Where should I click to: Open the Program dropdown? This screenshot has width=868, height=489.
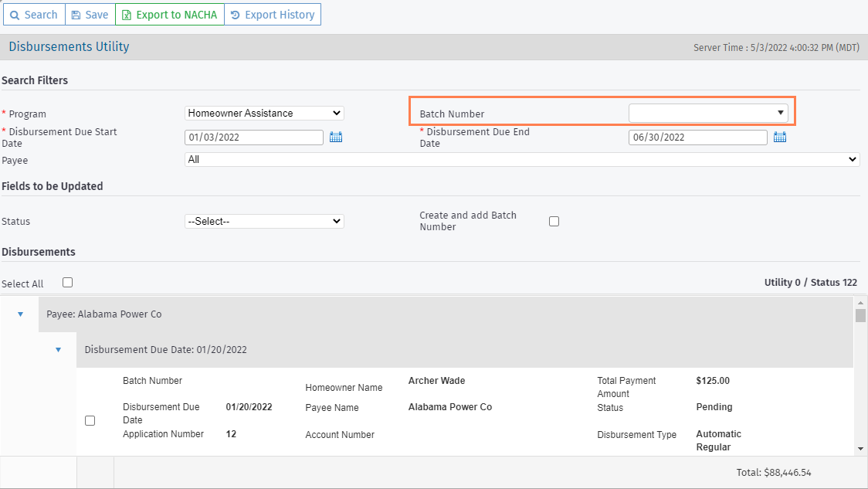[264, 114]
